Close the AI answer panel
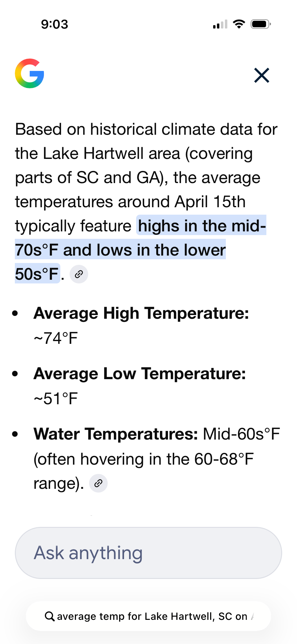The image size is (297, 644). point(262,75)
